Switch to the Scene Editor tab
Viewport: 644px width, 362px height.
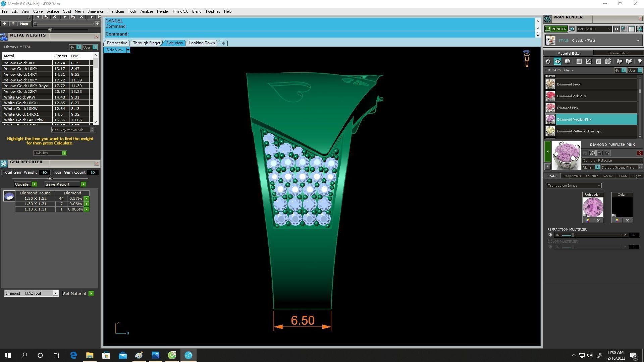point(618,53)
